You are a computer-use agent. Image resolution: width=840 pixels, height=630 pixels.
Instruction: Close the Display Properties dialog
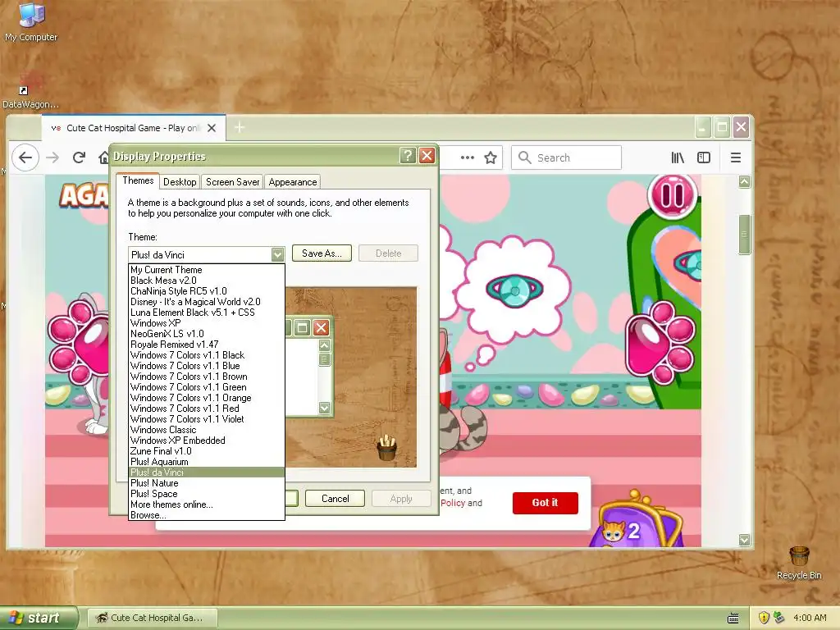click(x=427, y=156)
